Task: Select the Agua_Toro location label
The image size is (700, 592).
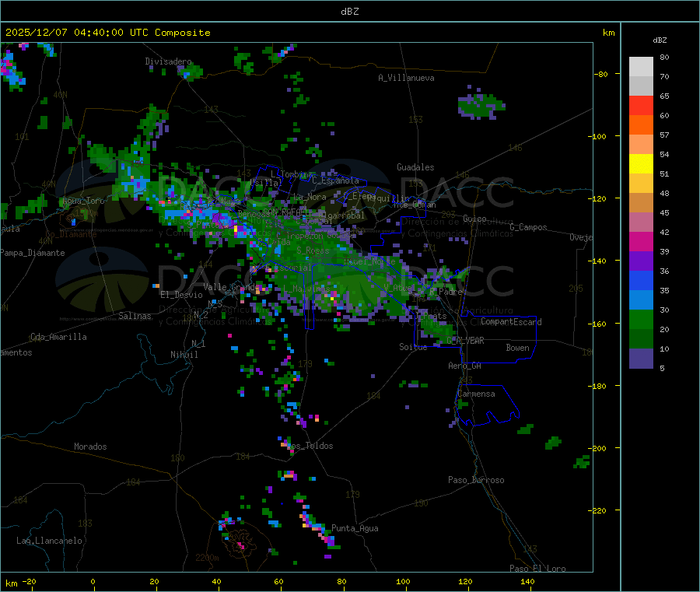Action: coord(83,201)
